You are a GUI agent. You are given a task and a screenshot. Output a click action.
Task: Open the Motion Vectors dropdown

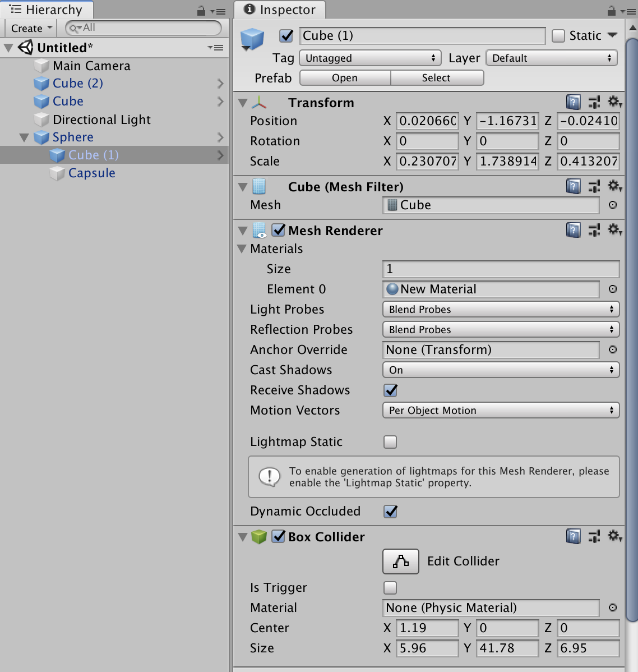pos(501,410)
